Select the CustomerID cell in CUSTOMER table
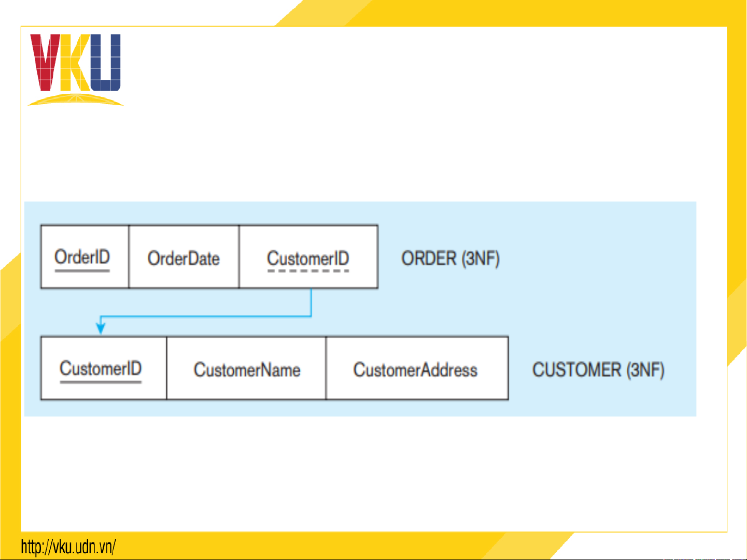The width and height of the screenshot is (747, 560). point(103,368)
